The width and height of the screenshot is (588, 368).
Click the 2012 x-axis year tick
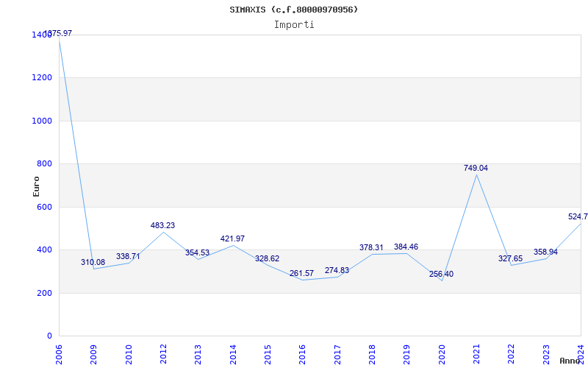click(163, 355)
